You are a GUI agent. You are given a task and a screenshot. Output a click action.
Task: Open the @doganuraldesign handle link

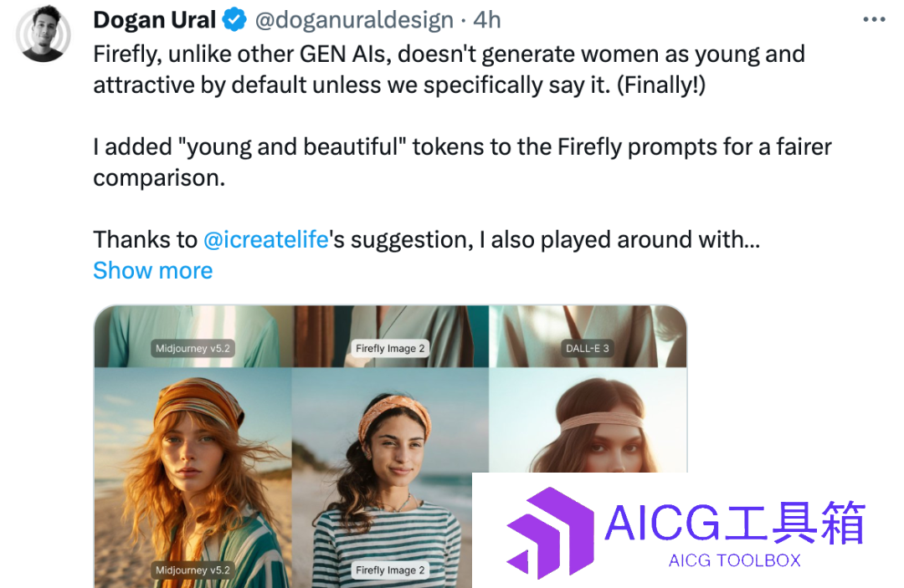tap(354, 20)
